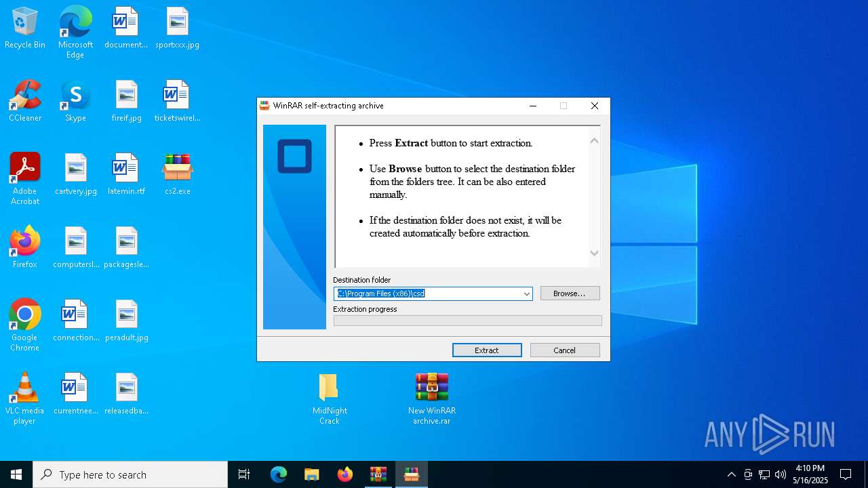Show hidden tray icons chevron
Viewport: 868px width, 488px height.
tap(731, 474)
